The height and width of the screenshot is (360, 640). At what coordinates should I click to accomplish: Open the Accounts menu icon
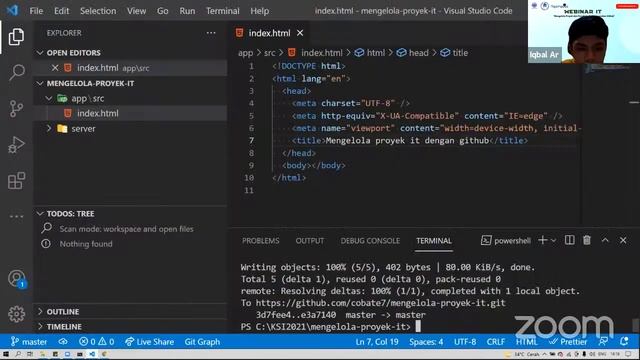pyautogui.click(x=16, y=279)
